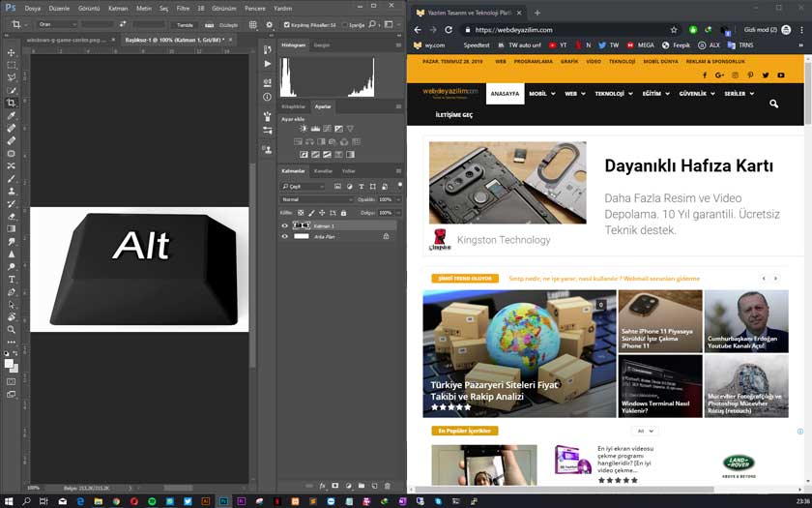
Task: Select the Polygonal Lasso tool
Action: [x=11, y=77]
